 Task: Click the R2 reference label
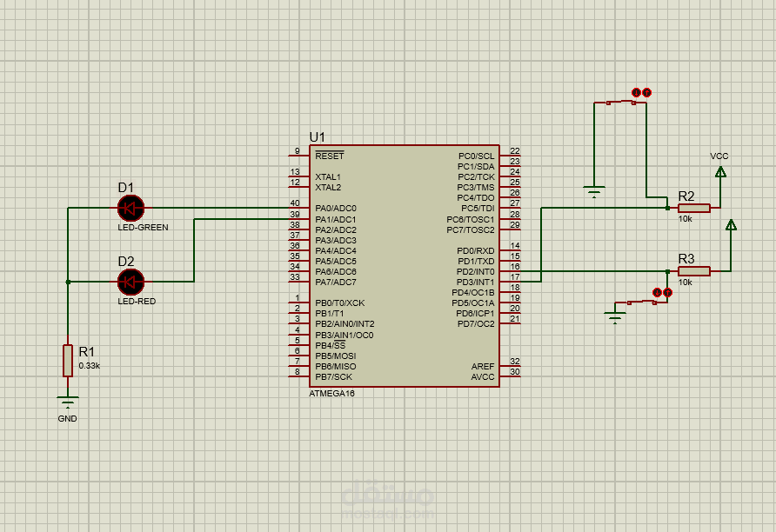pyautogui.click(x=686, y=196)
